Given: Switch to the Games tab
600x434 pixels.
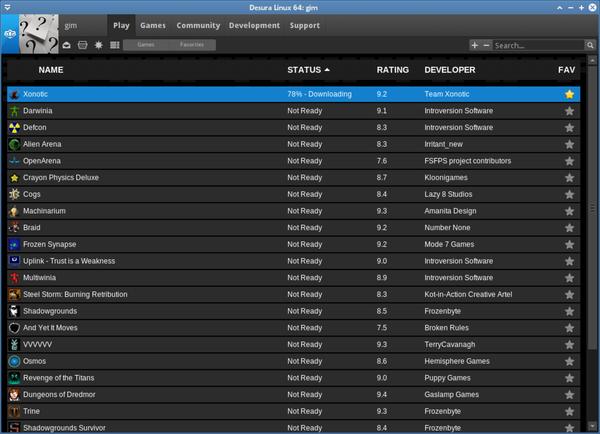Looking at the screenshot, I should coord(153,25).
